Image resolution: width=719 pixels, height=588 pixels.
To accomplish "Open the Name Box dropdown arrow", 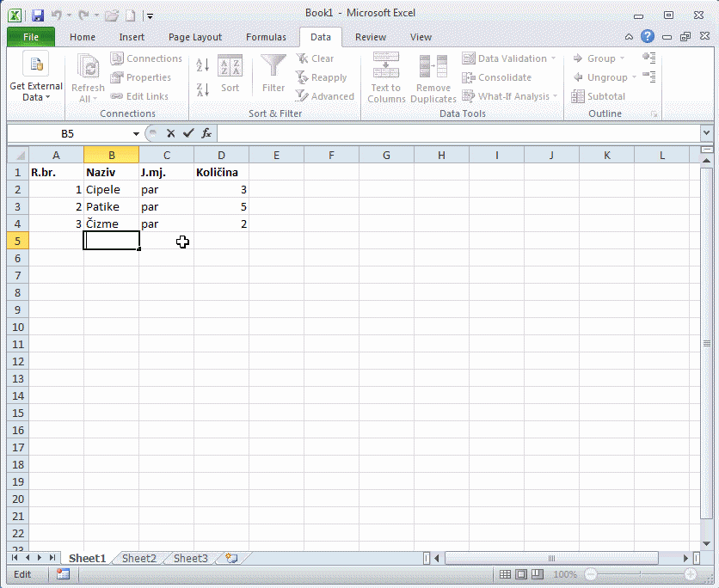I will [x=136, y=134].
